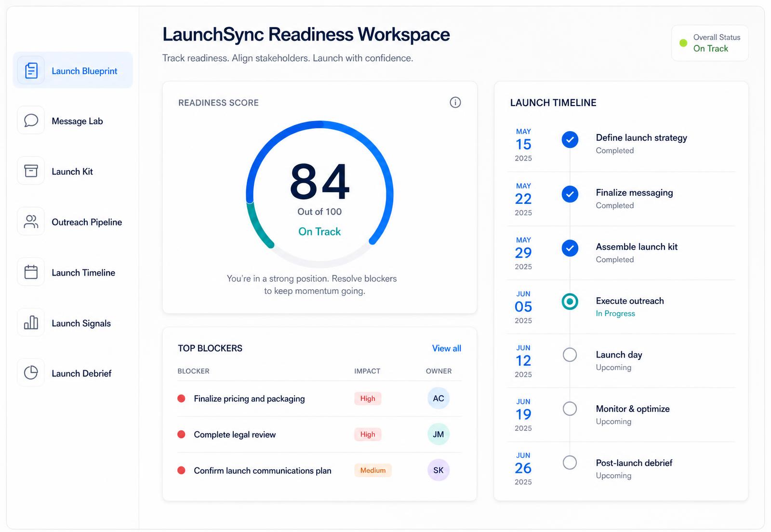Viewport: 771px width, 532px height.
Task: Click red dot beside Finalize pricing and packaging
Action: [181, 399]
